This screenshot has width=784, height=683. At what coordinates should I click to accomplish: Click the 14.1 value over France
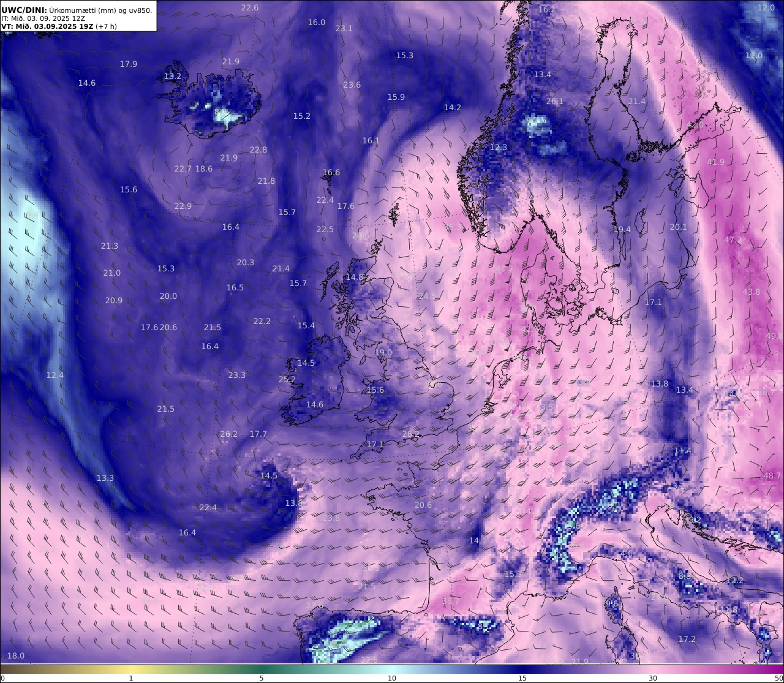[478, 541]
